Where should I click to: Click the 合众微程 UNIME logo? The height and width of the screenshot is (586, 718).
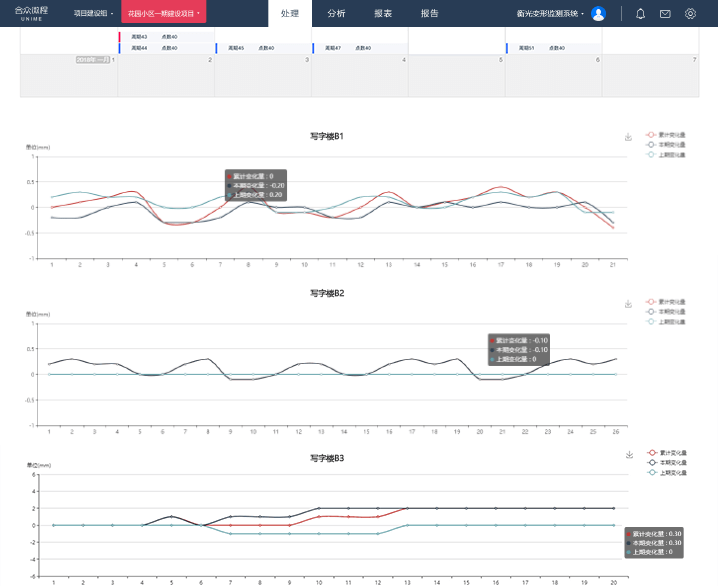(31, 13)
